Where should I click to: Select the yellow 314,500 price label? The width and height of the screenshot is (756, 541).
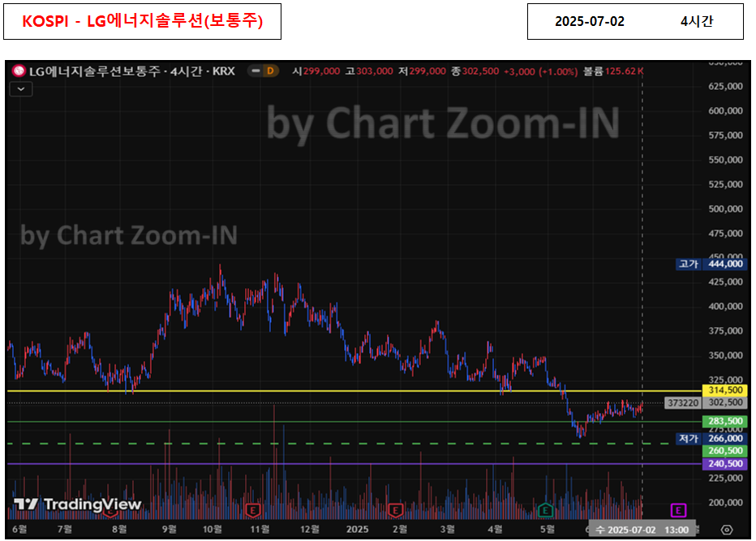[x=725, y=390]
